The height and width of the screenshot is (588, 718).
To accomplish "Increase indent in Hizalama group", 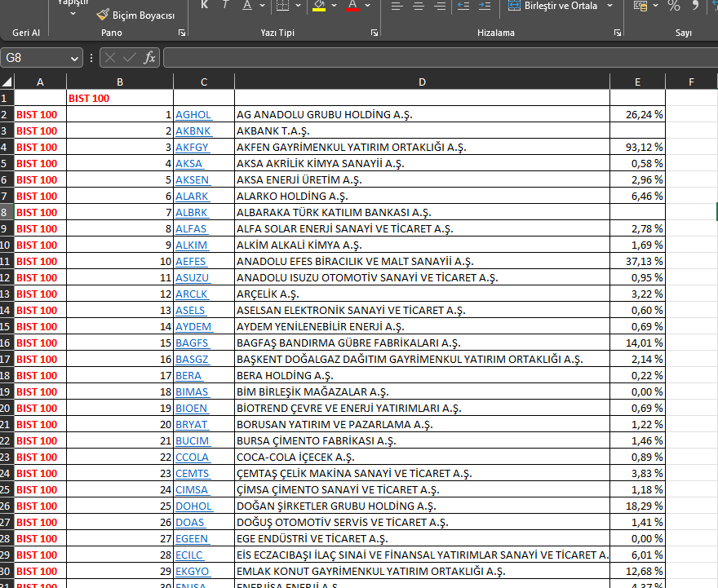I will pyautogui.click(x=485, y=6).
